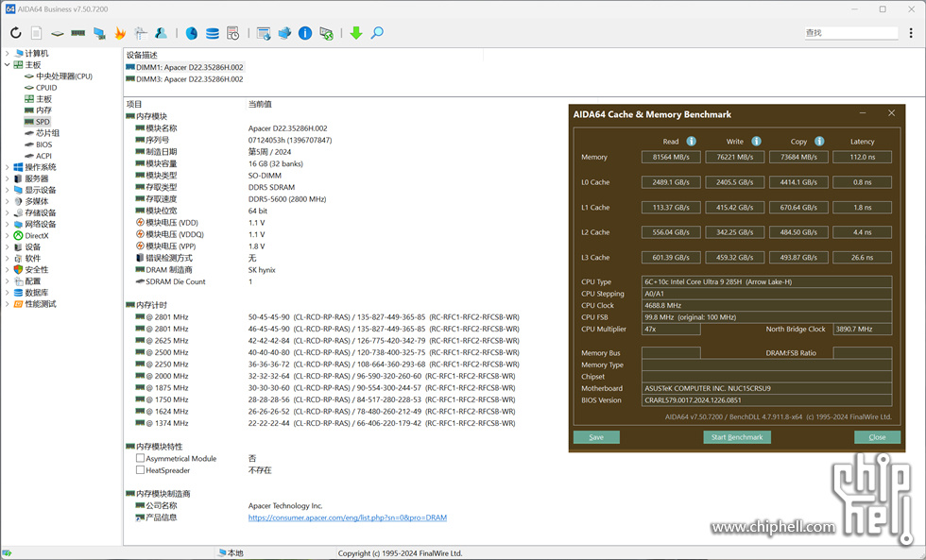Click the memory module toolbar icon

click(x=77, y=33)
